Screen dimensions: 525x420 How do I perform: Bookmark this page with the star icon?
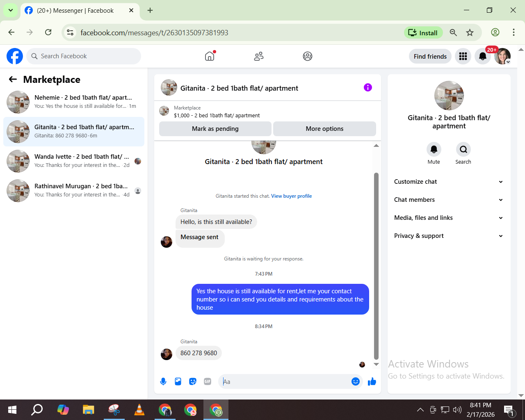(470, 32)
